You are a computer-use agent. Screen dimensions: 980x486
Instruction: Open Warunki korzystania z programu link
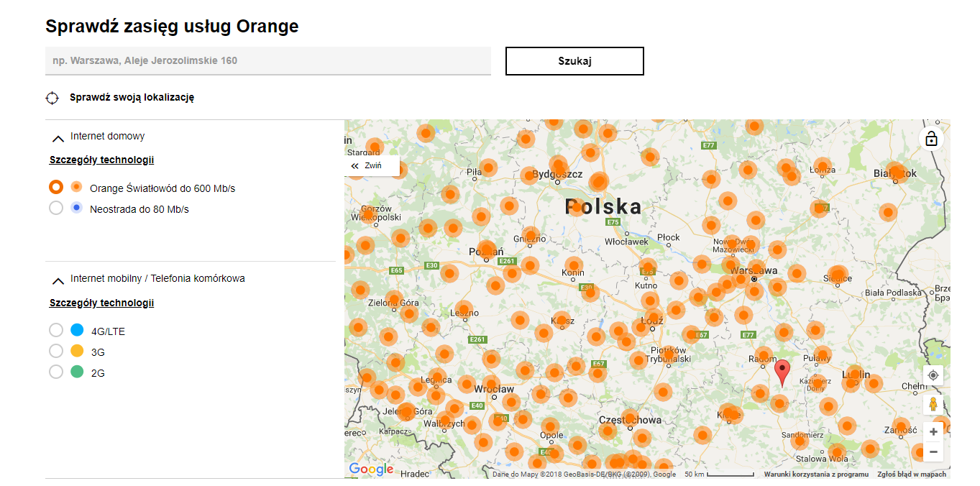coord(815,474)
